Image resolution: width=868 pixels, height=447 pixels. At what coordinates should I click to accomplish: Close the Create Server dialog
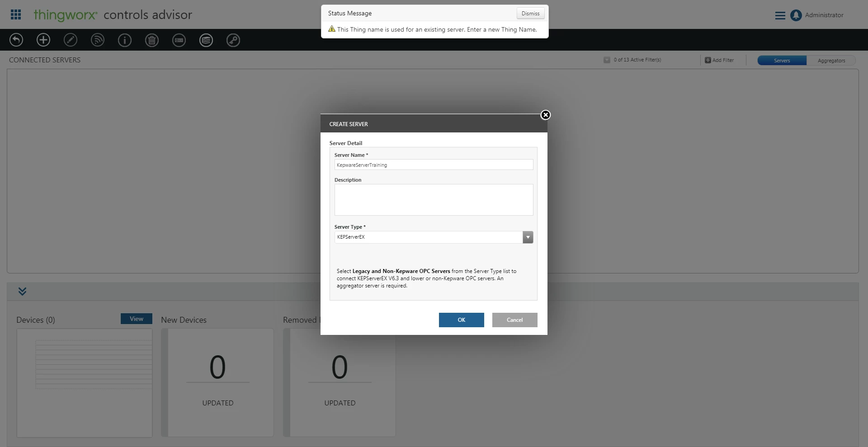point(546,115)
